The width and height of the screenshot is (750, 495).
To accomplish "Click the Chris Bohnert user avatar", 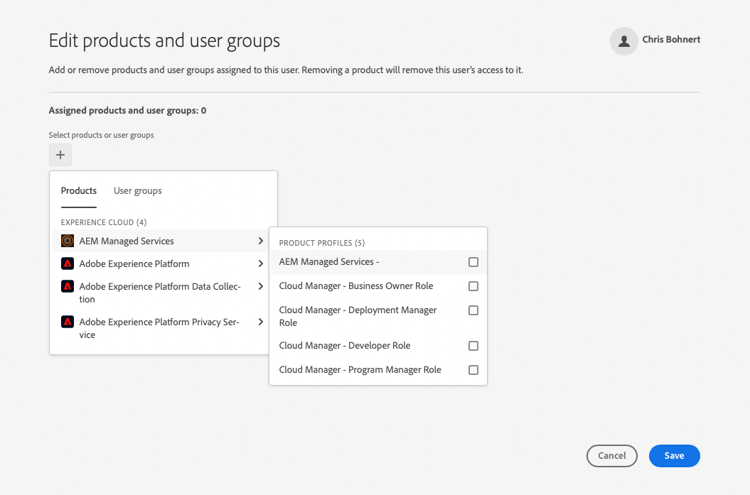I will coord(624,41).
